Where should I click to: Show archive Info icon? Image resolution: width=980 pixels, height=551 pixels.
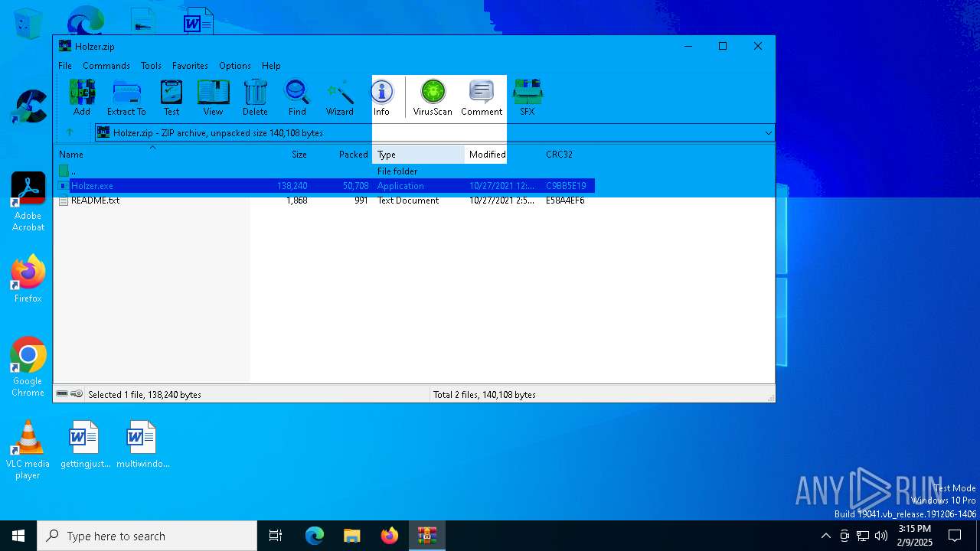[381, 97]
